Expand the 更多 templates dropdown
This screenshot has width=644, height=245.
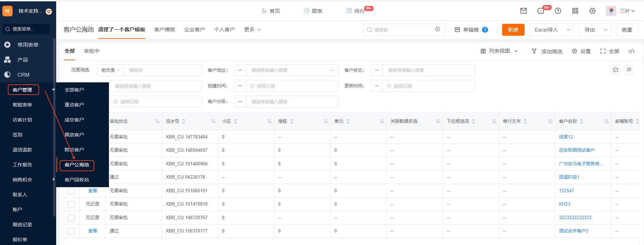point(252,30)
